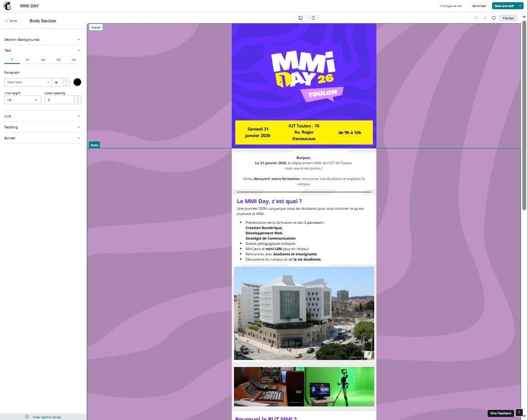This screenshot has width=528, height=420.
Task: Open the comments icon
Action: [494, 18]
